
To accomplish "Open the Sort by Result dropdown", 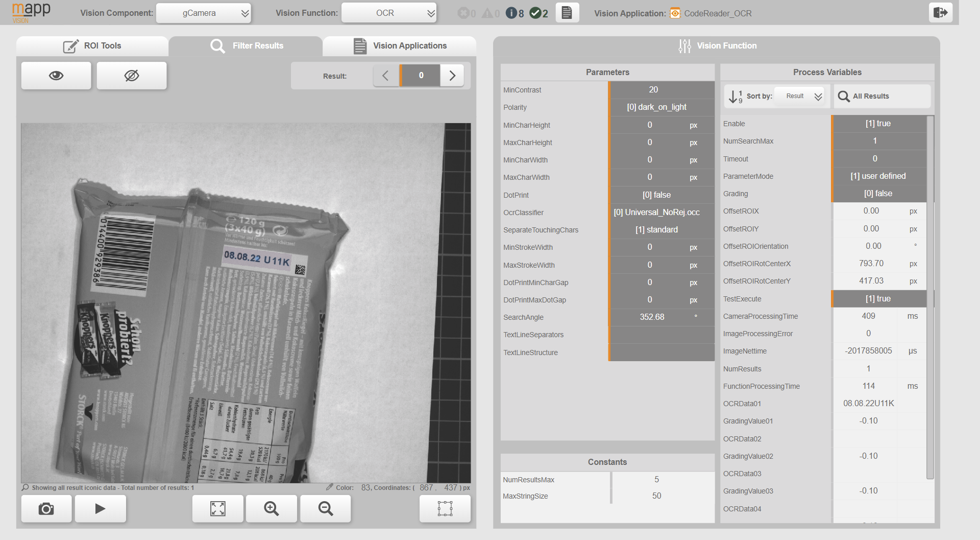I will [800, 96].
